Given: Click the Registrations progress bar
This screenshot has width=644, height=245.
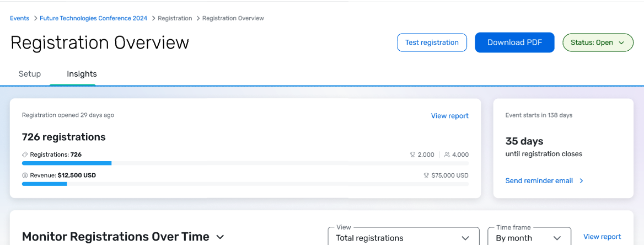Looking at the screenshot, I should [x=245, y=163].
